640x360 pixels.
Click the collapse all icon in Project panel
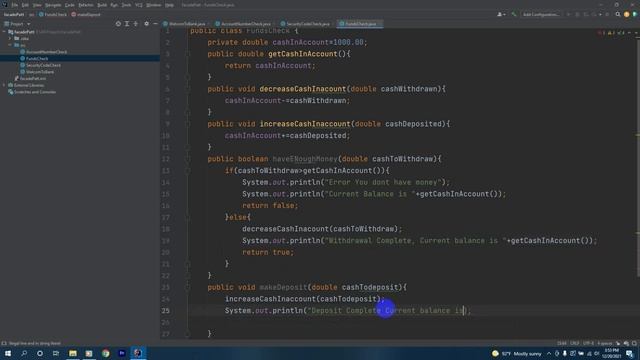136,24
